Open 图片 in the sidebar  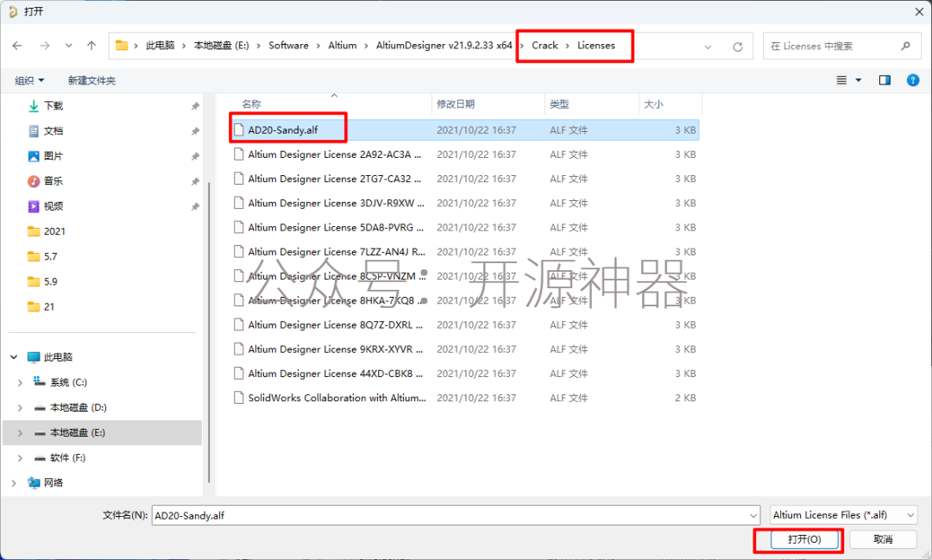point(54,156)
